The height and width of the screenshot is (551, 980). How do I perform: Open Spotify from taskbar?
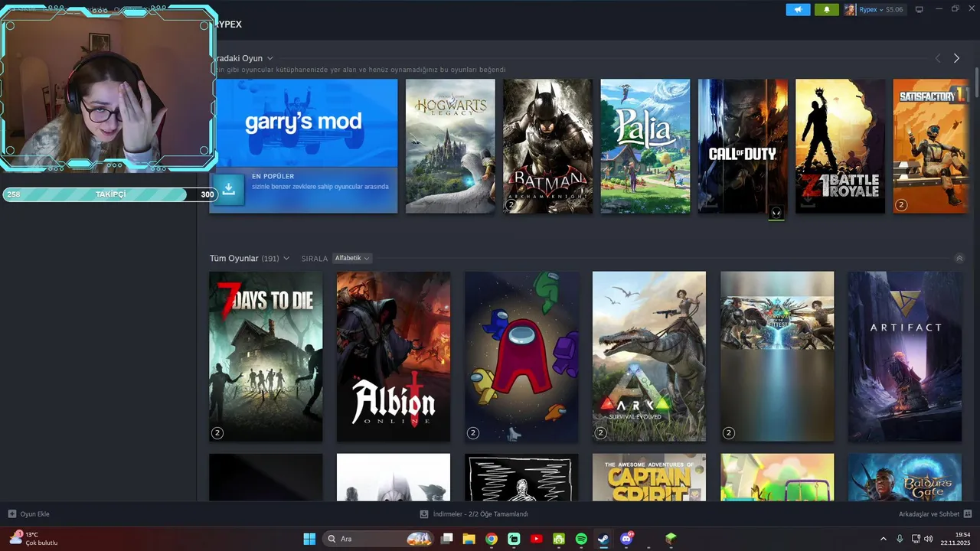point(581,539)
